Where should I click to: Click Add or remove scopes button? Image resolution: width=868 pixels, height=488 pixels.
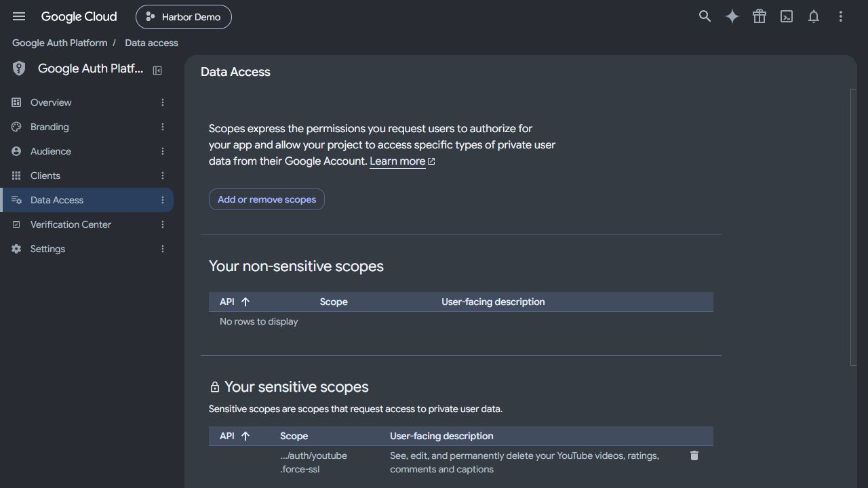(x=267, y=199)
